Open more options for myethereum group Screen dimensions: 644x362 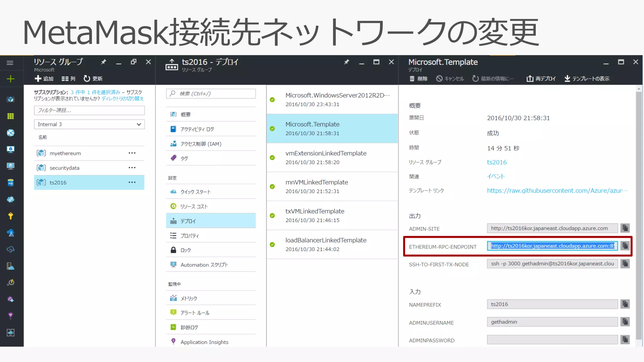132,153
